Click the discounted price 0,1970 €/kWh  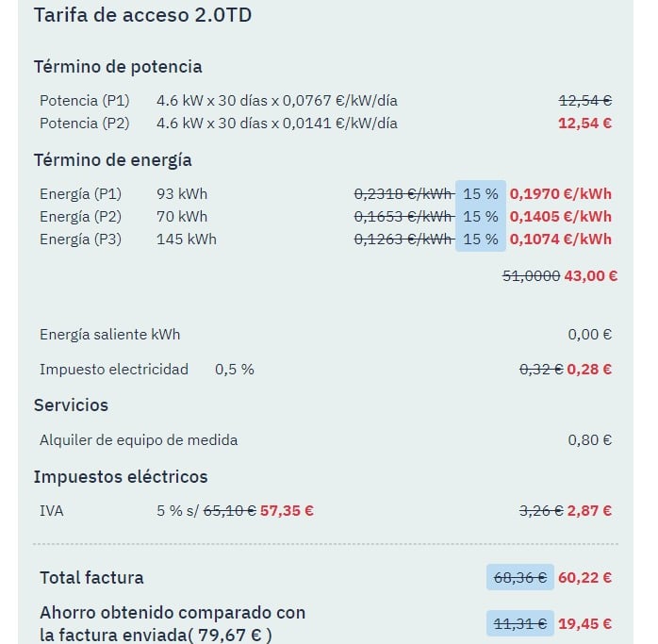tap(561, 194)
